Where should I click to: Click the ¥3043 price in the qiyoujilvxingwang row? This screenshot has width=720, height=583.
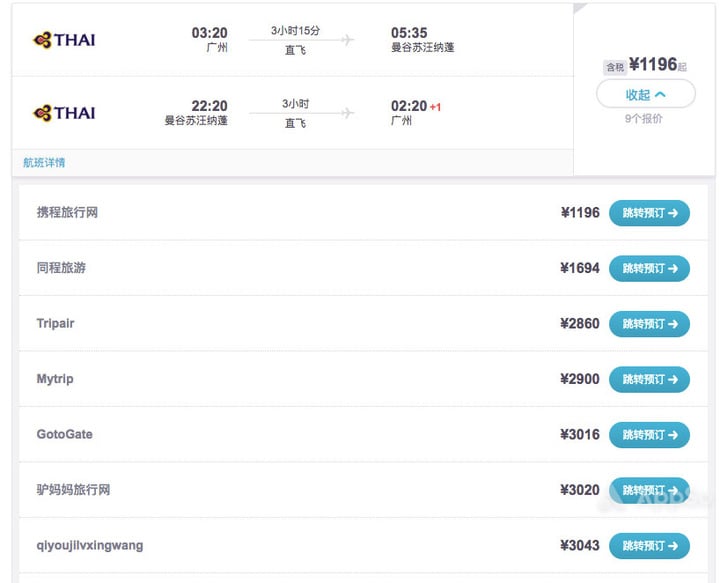[x=580, y=545]
